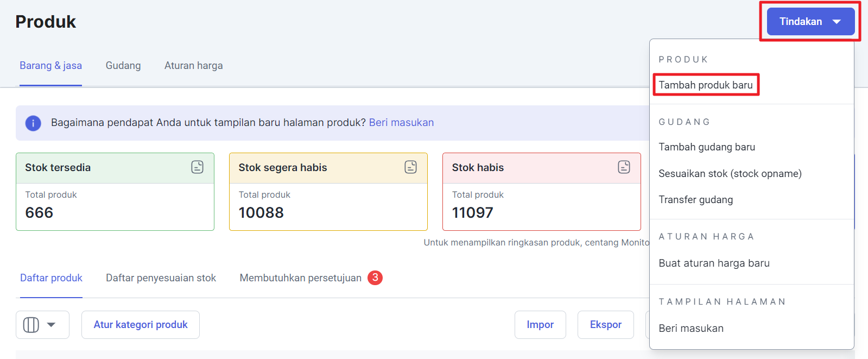The height and width of the screenshot is (359, 868).
Task: Click report icon on Stok tersedia card
Action: [198, 167]
